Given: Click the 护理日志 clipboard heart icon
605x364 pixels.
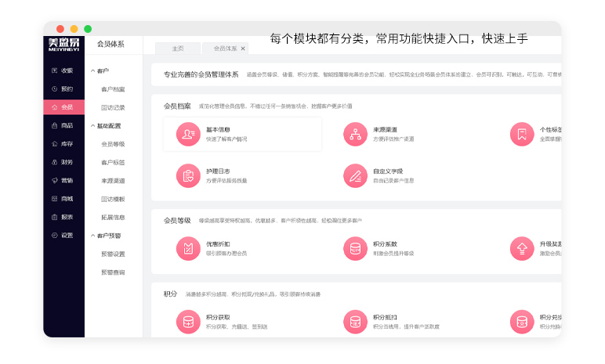Looking at the screenshot, I should pyautogui.click(x=188, y=176).
